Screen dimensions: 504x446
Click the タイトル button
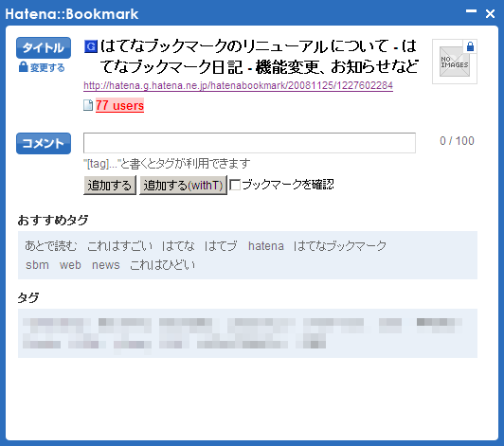pyautogui.click(x=44, y=47)
